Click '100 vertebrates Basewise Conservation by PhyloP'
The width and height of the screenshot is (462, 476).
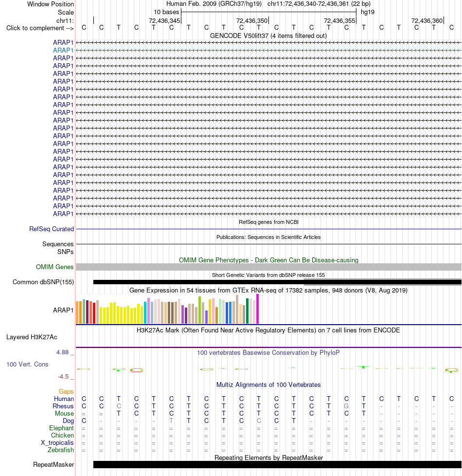(x=268, y=352)
